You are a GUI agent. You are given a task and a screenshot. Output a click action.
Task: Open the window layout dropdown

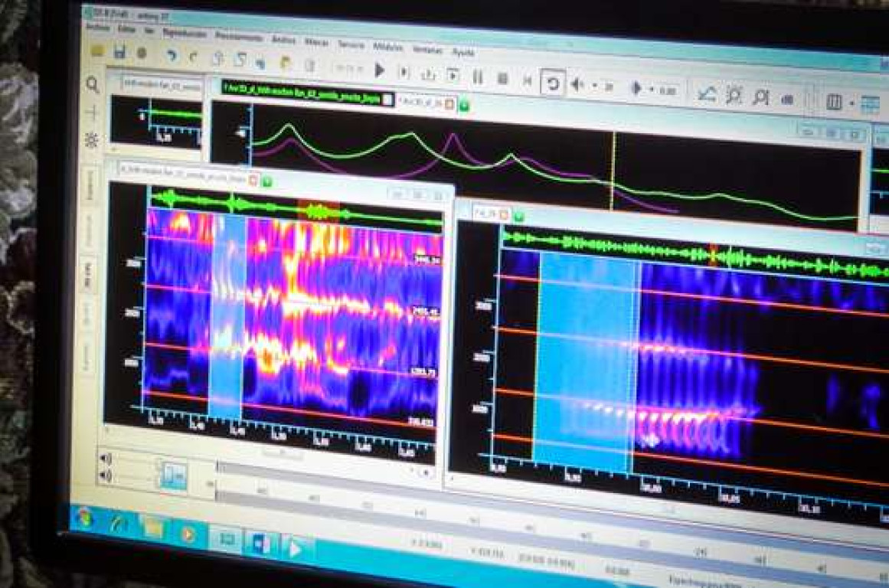[851, 102]
